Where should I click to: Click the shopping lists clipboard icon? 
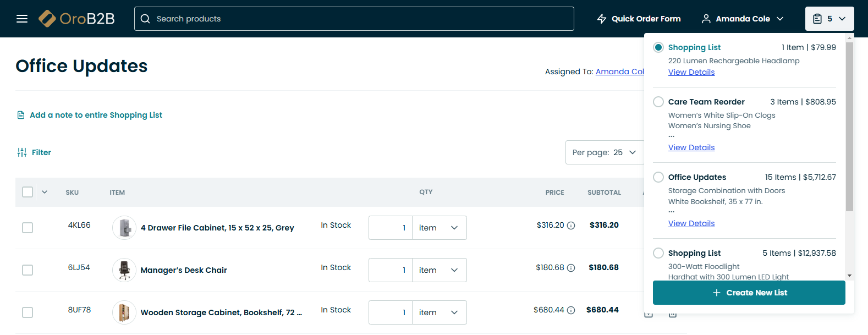click(818, 19)
